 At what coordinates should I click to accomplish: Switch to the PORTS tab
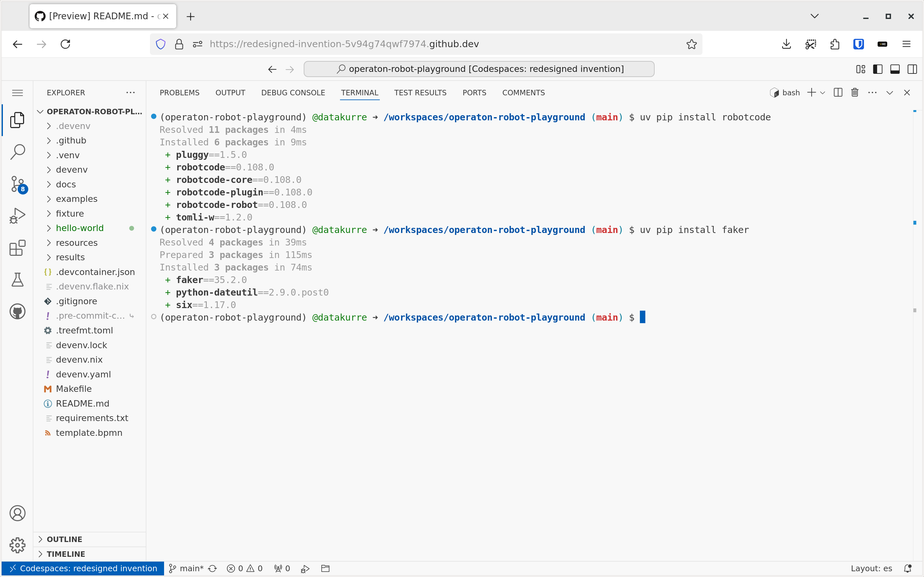click(475, 93)
